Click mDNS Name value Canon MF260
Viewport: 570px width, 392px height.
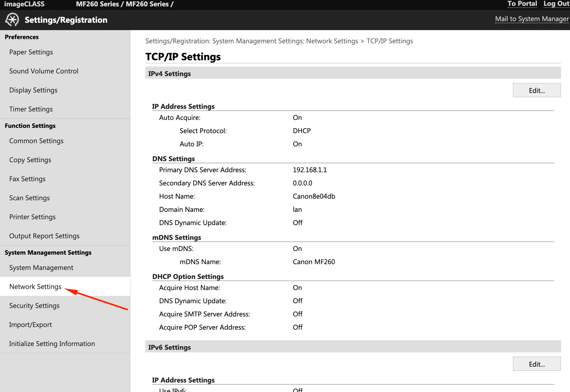point(314,262)
